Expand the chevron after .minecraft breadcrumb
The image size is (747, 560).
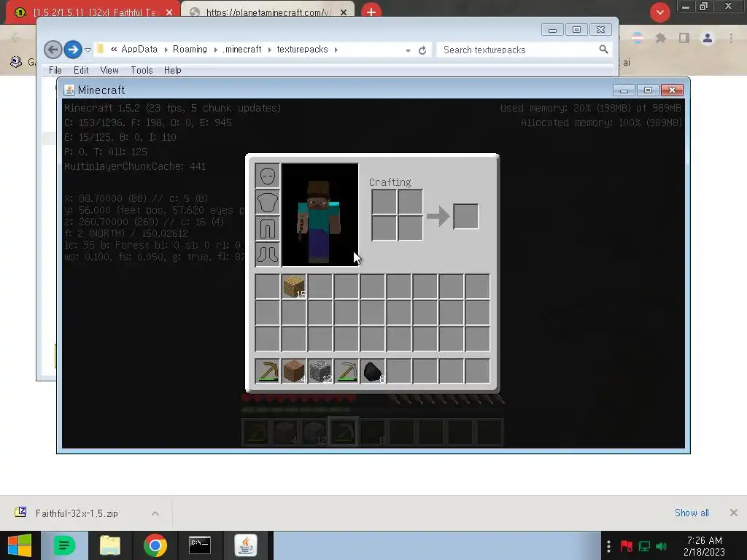tap(270, 50)
